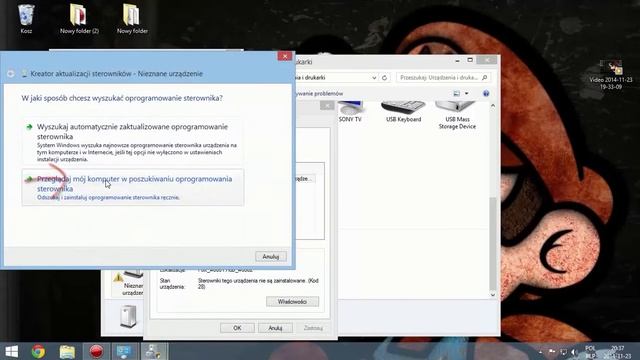Open the Windows Start button
The height and width of the screenshot is (360, 640).
[11, 351]
